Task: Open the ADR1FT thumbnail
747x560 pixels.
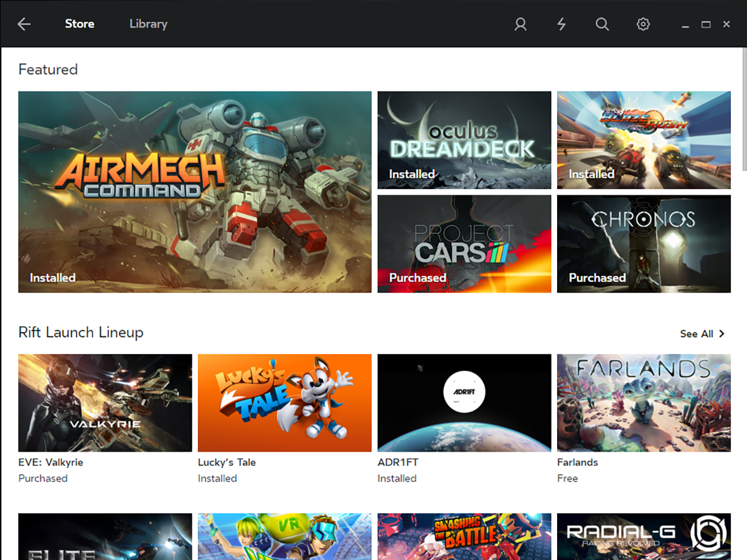Action: click(464, 403)
